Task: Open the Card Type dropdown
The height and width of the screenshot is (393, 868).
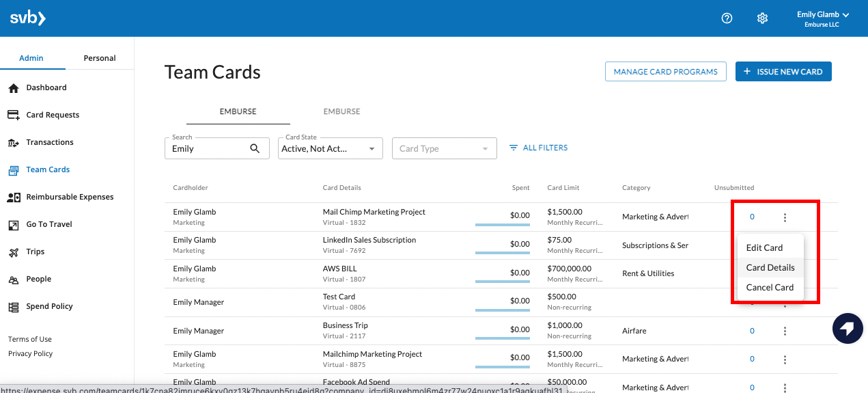Action: point(445,148)
